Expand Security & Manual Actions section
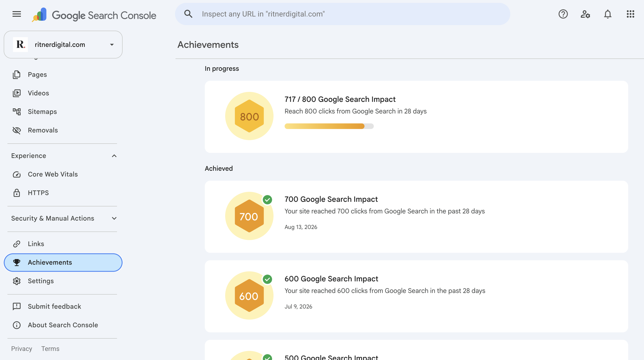 [64, 218]
